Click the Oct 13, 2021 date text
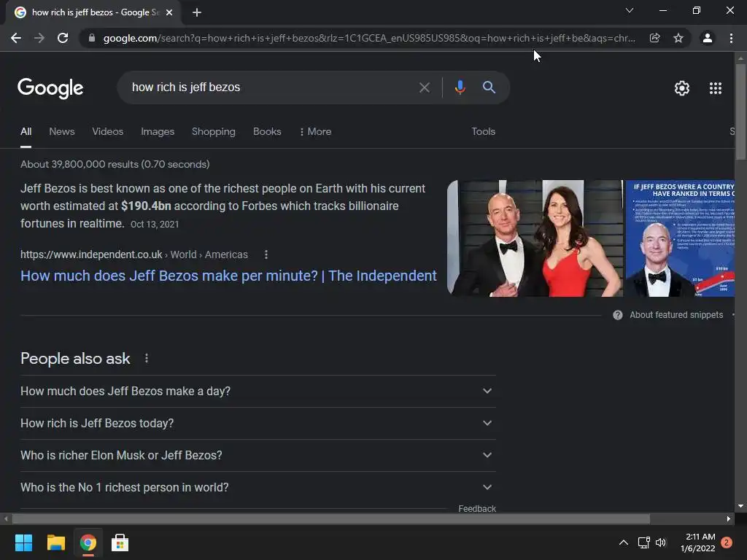 pyautogui.click(x=155, y=225)
